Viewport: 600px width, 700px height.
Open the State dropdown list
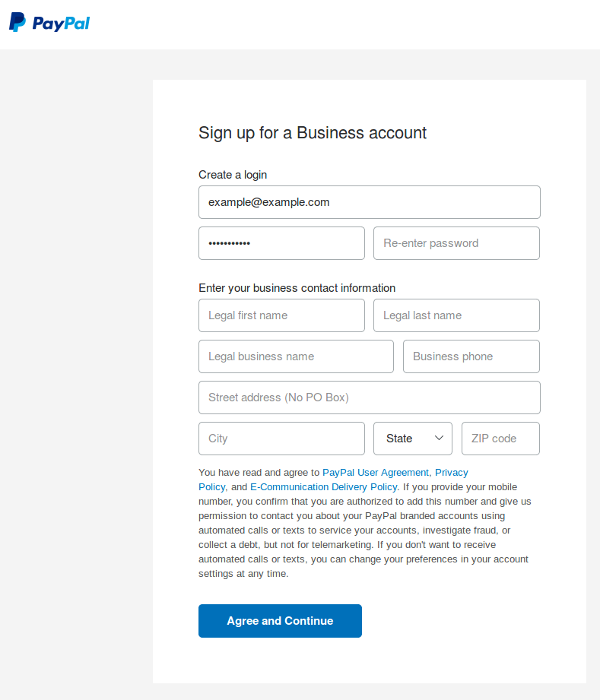pyautogui.click(x=411, y=439)
